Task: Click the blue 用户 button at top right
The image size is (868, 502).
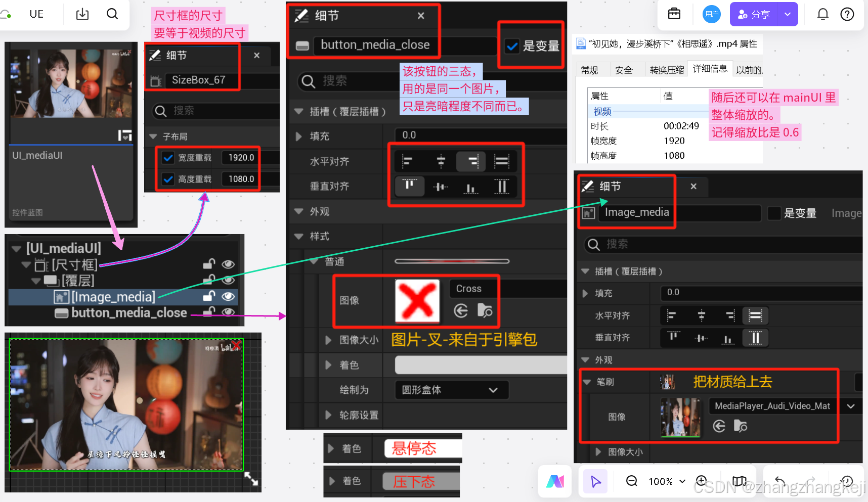Action: click(x=711, y=14)
